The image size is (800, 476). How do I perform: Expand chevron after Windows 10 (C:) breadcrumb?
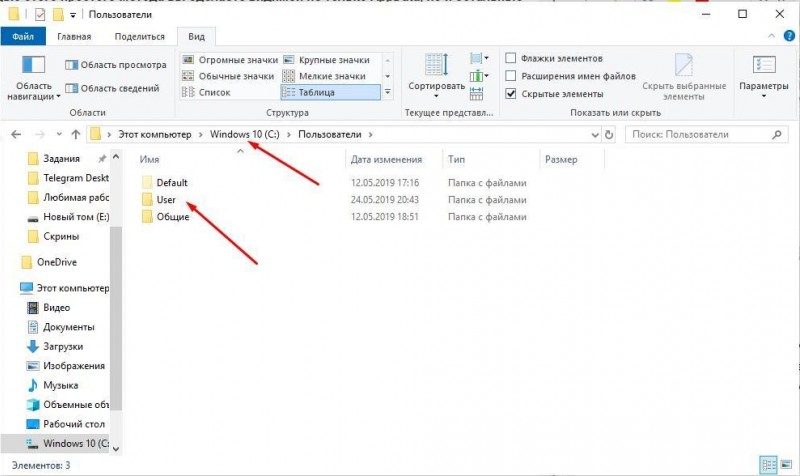[289, 135]
